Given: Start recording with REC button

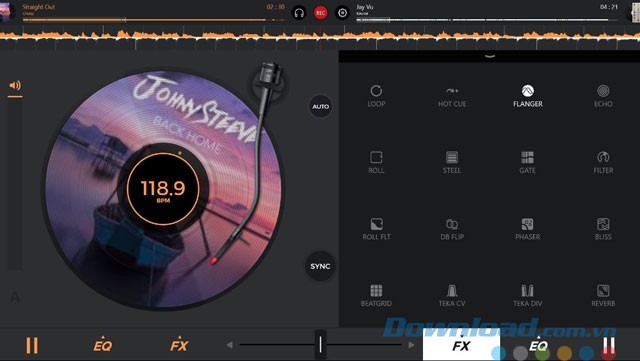Looking at the screenshot, I should point(320,13).
